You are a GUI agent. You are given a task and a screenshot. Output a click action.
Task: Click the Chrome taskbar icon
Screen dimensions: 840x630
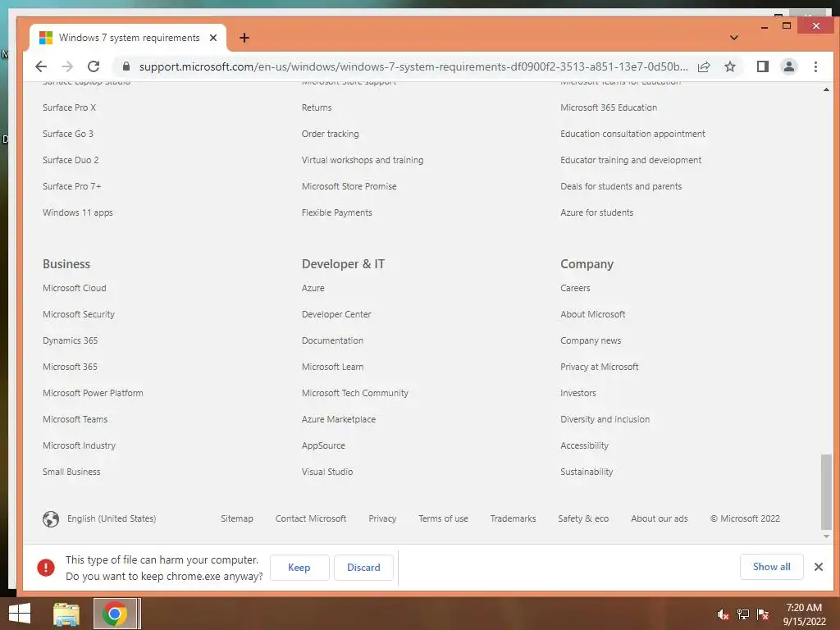(115, 614)
